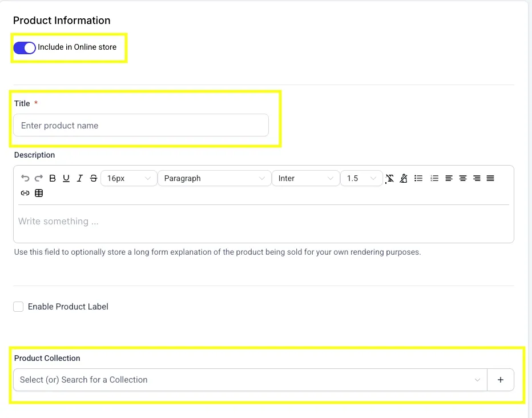
Task: Expand the Paragraph style dropdown
Action: [214, 178]
